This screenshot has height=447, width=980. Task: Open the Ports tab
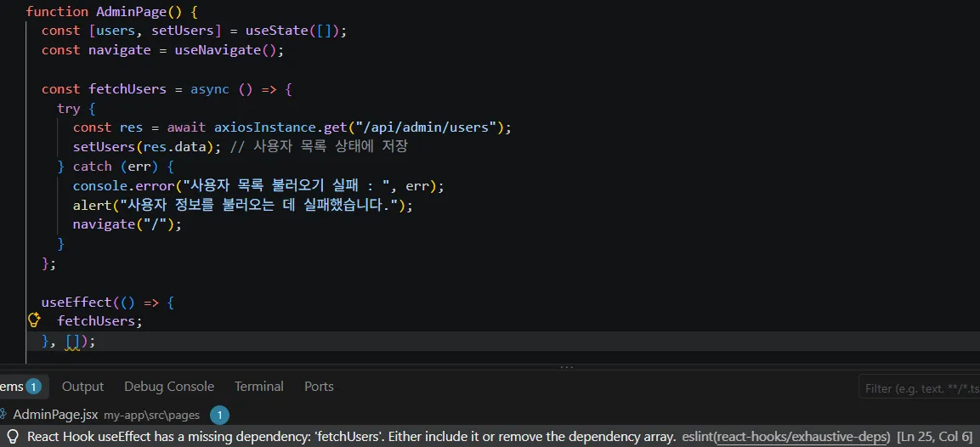[x=319, y=387]
